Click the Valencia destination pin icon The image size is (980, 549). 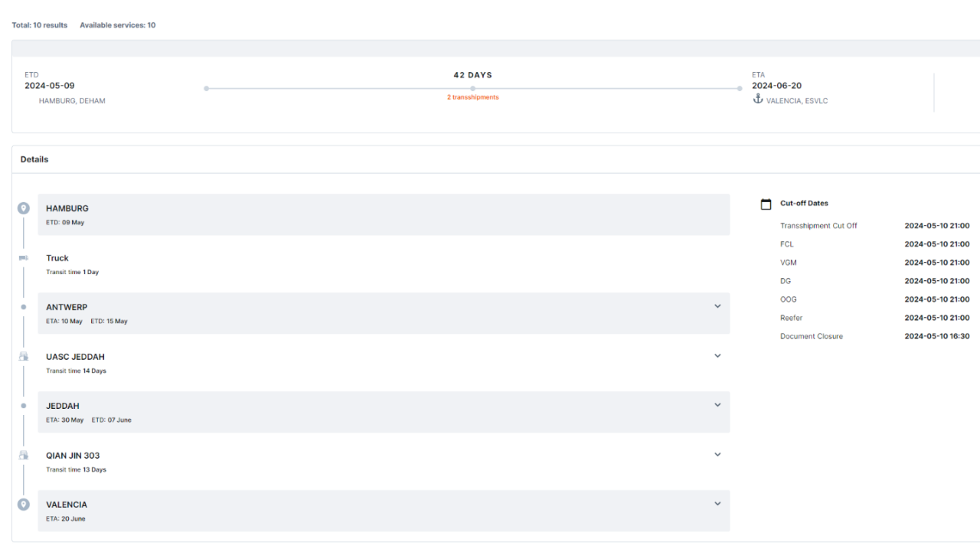(23, 504)
